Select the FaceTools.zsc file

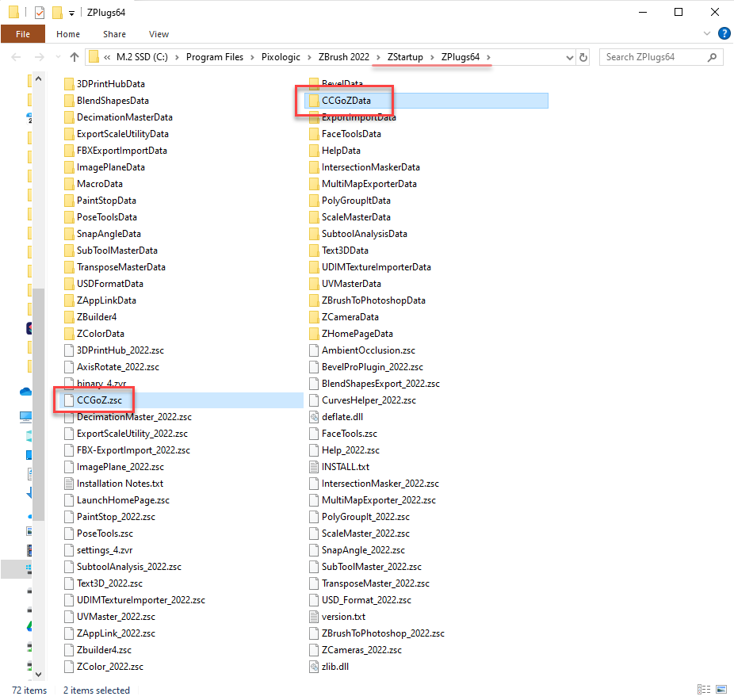343,434
